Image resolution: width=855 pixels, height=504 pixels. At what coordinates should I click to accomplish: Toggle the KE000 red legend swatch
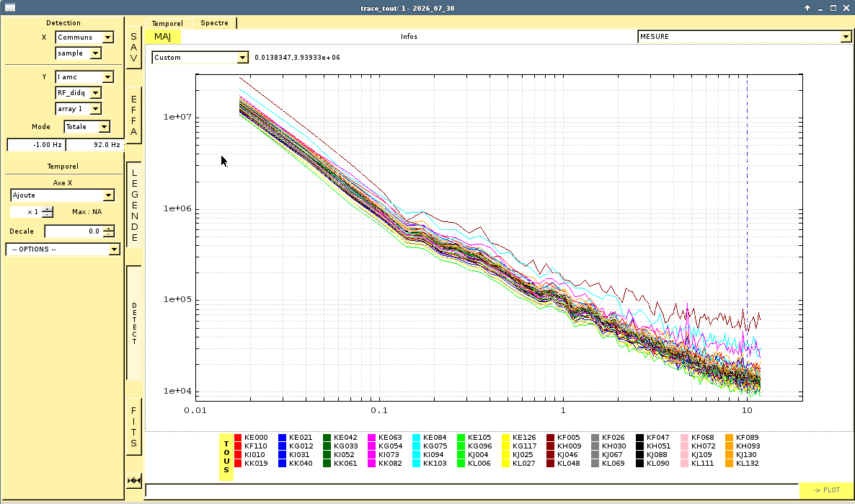pyautogui.click(x=238, y=438)
